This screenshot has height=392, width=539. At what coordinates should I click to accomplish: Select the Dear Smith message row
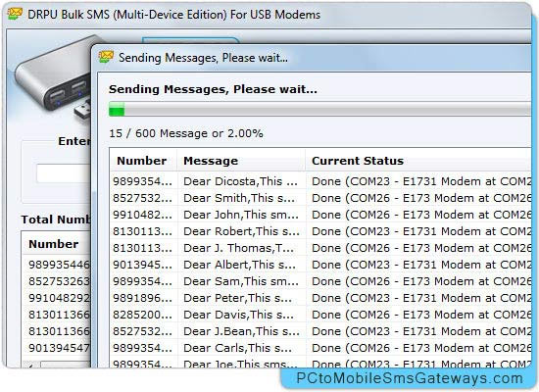[x=320, y=198]
